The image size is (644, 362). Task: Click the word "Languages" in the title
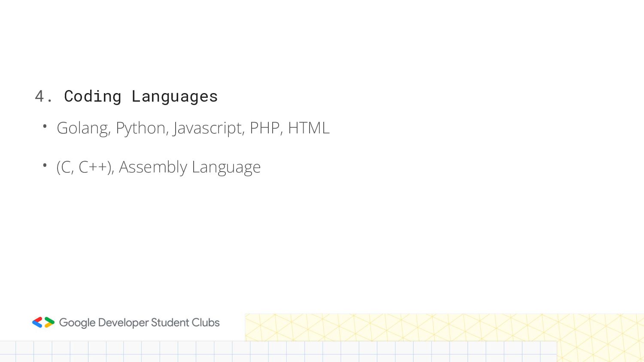pos(175,97)
